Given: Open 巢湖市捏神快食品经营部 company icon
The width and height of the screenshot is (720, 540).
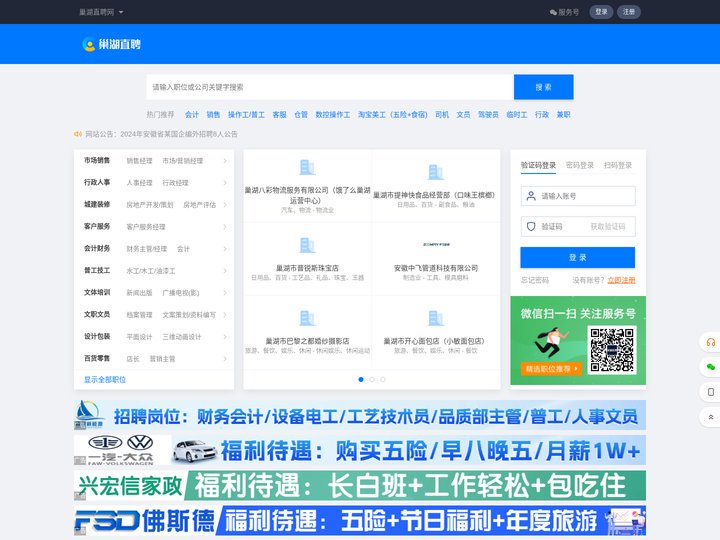Looking at the screenshot, I should click(435, 172).
